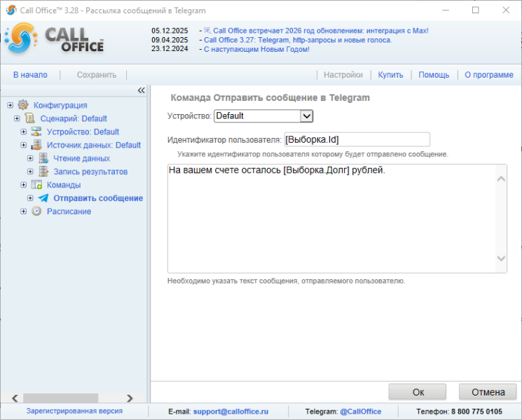Expand the Отправить сообщение node
Image resolution: width=522 pixels, height=420 pixels.
click(30, 198)
